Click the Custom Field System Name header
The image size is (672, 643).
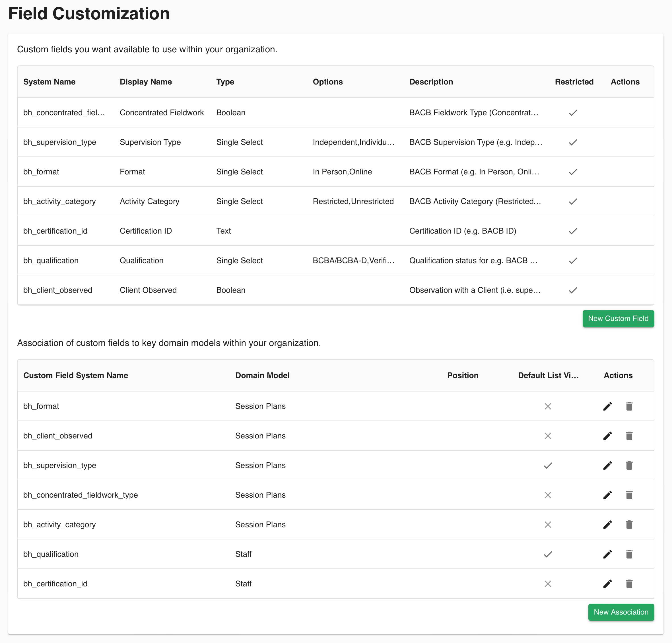coord(76,375)
